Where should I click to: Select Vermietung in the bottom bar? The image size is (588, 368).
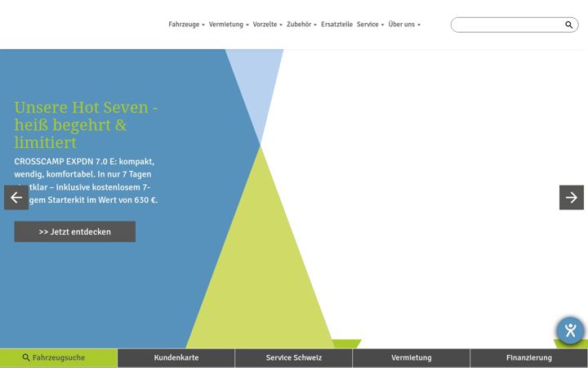[x=411, y=358]
